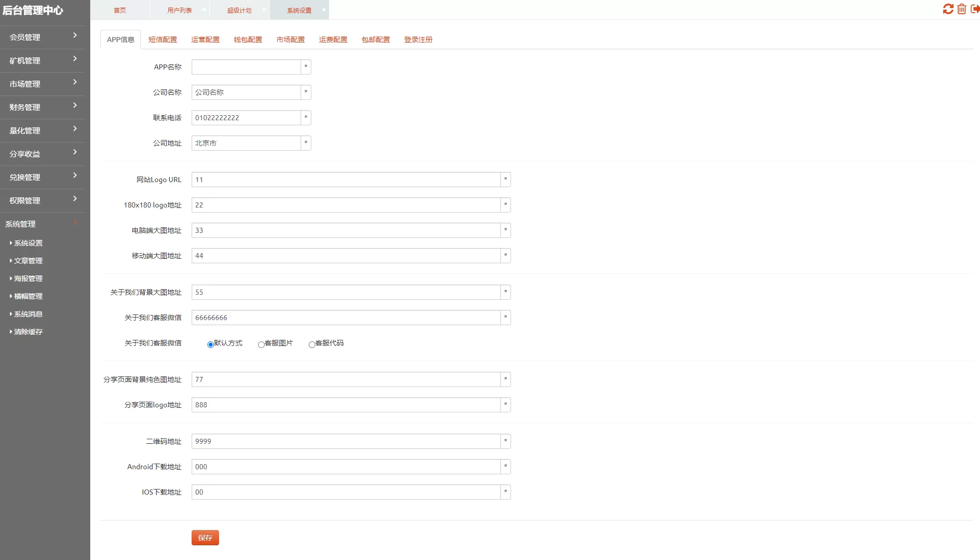Open 文章管理 in the sidebar
The image size is (980, 560).
click(x=28, y=261)
